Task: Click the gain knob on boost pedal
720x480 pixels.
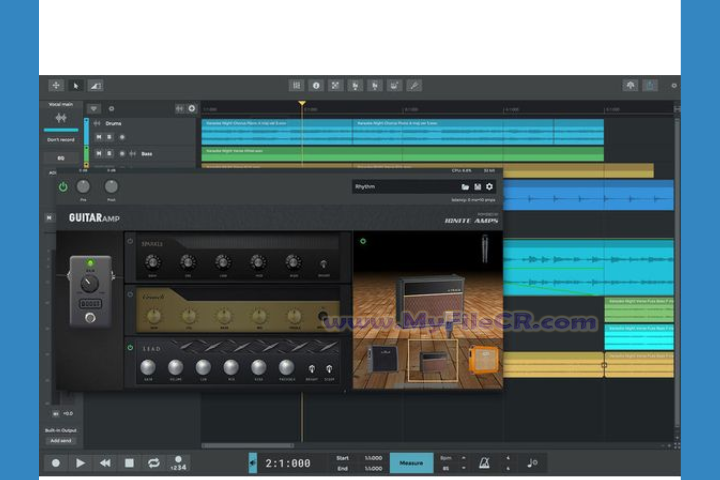Action: [x=90, y=283]
